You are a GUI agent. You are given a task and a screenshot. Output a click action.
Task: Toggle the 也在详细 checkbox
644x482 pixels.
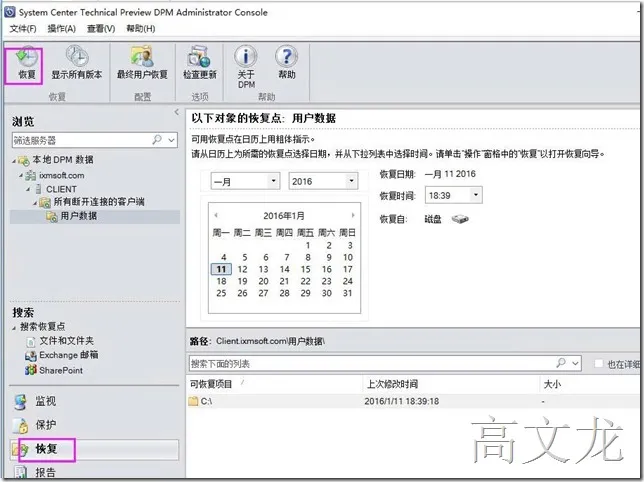pos(599,363)
